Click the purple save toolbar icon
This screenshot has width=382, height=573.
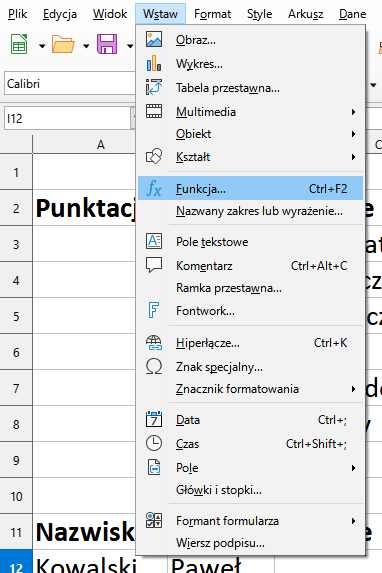pos(107,44)
